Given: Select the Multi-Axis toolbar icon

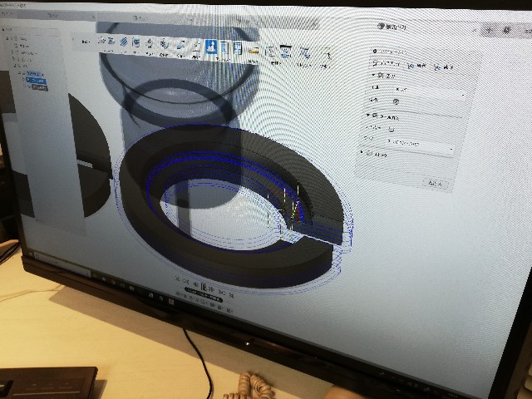Looking at the screenshot, I should pos(165,44).
